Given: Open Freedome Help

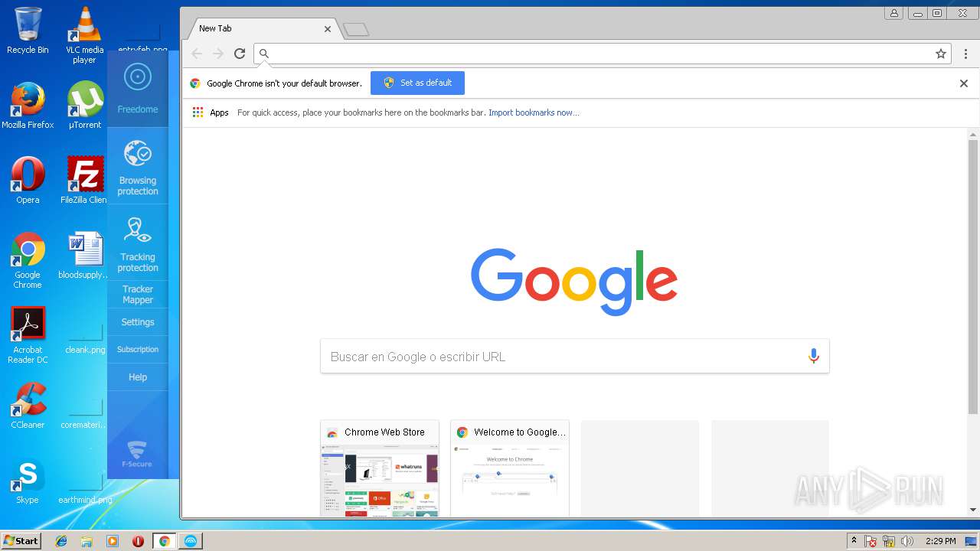Looking at the screenshot, I should tap(138, 377).
